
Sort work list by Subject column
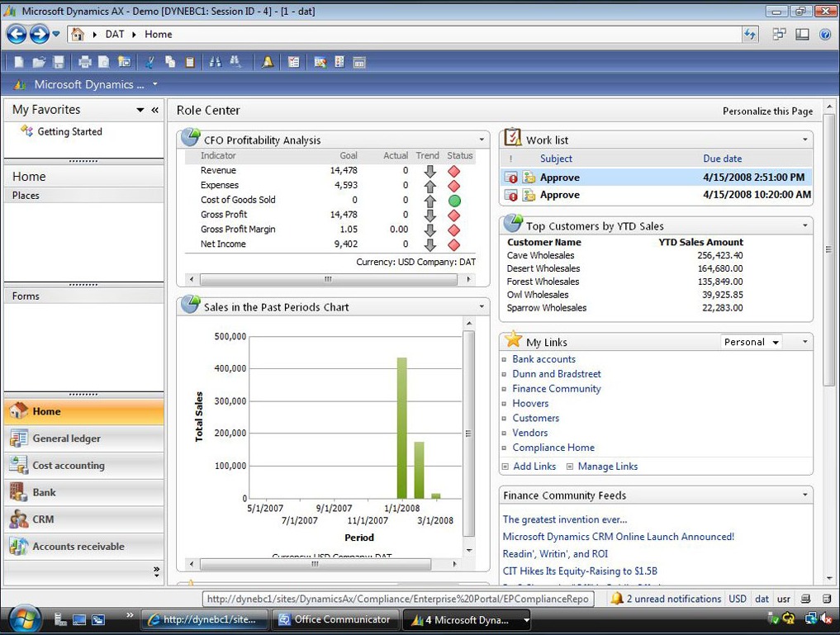coord(556,159)
